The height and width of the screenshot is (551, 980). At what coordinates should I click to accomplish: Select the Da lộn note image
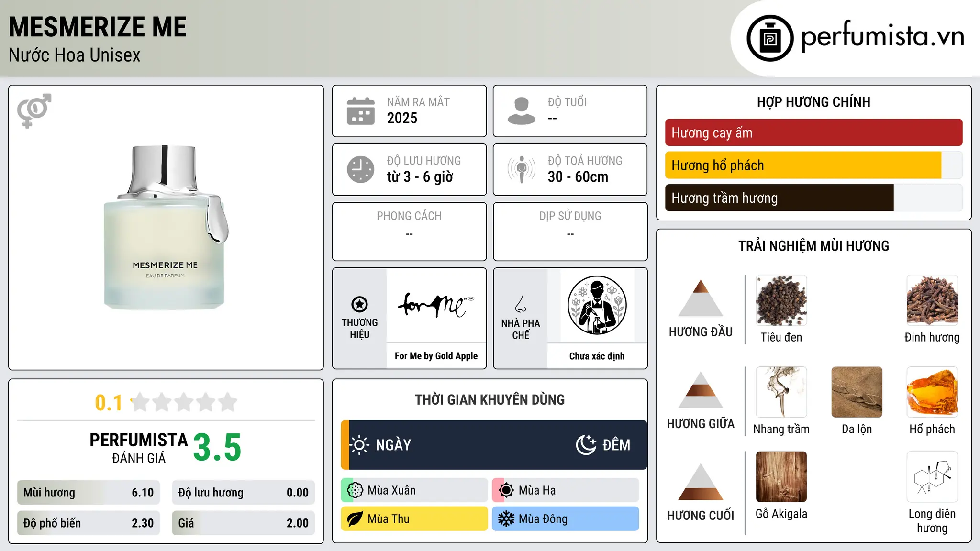[857, 392]
